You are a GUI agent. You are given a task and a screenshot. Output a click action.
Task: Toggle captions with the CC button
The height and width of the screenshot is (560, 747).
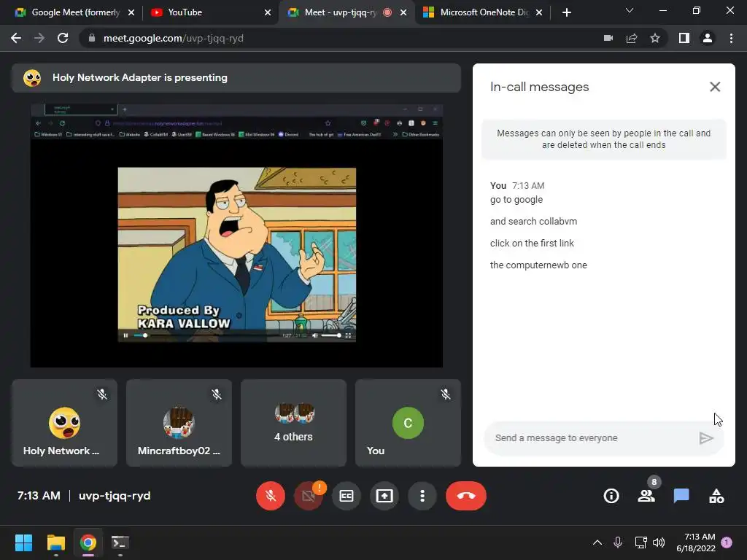[347, 496]
